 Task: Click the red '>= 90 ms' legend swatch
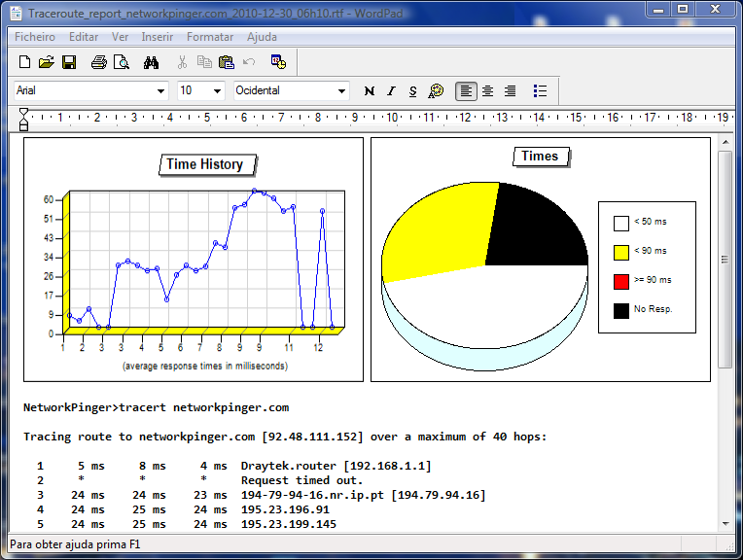pos(621,281)
